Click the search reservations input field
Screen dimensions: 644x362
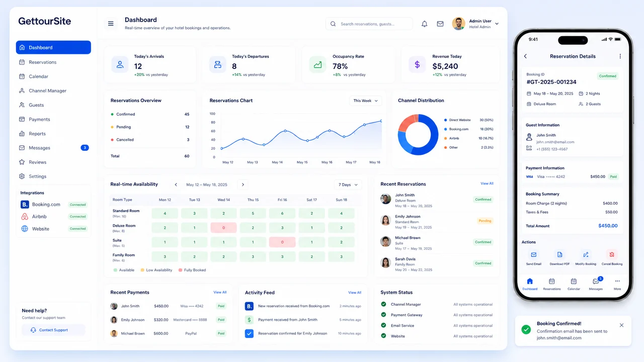(369, 24)
